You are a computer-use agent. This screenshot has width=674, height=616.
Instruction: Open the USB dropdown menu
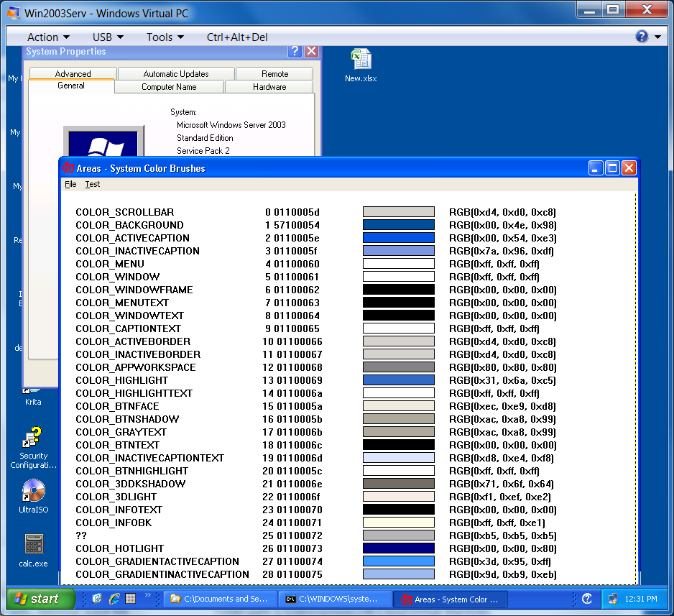(108, 37)
